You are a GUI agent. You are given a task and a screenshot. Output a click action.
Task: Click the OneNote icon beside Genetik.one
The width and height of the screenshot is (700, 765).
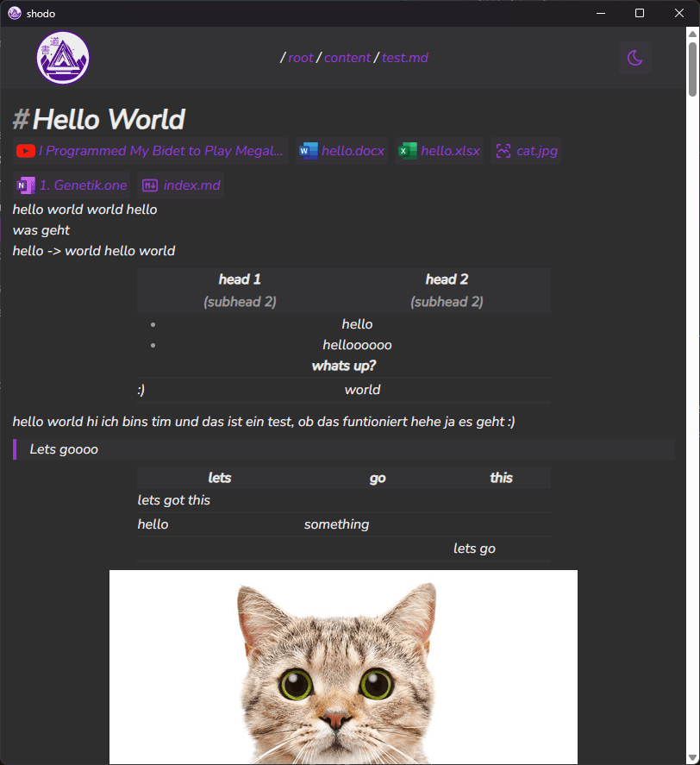(25, 185)
